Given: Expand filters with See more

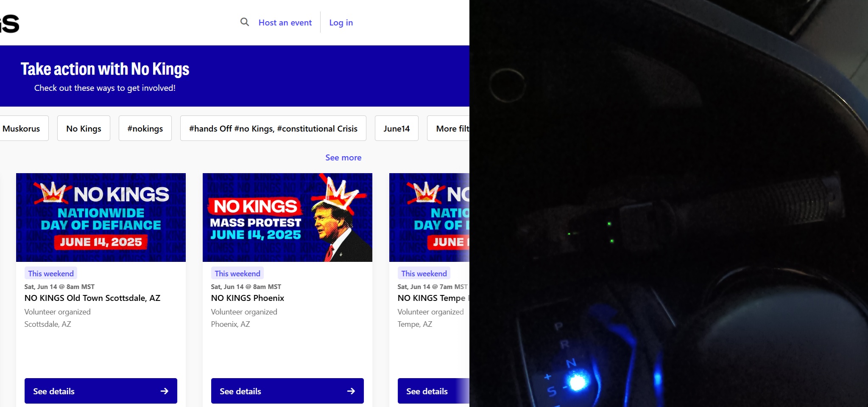Looking at the screenshot, I should tap(343, 157).
